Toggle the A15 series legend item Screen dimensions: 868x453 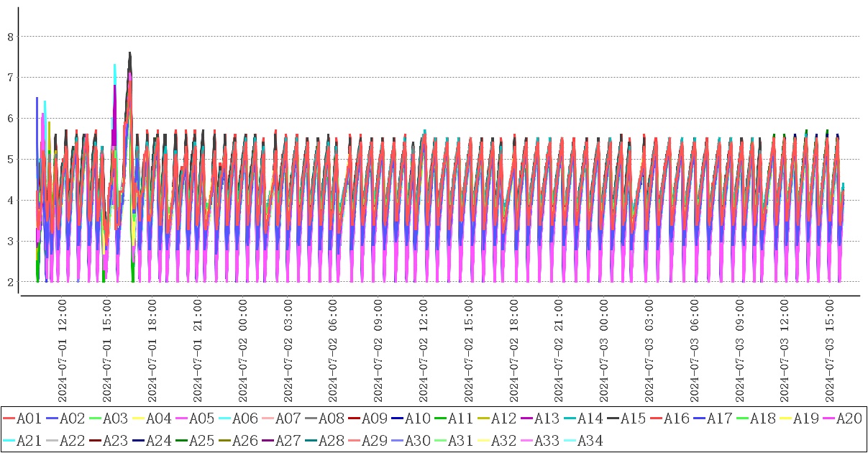633,418
